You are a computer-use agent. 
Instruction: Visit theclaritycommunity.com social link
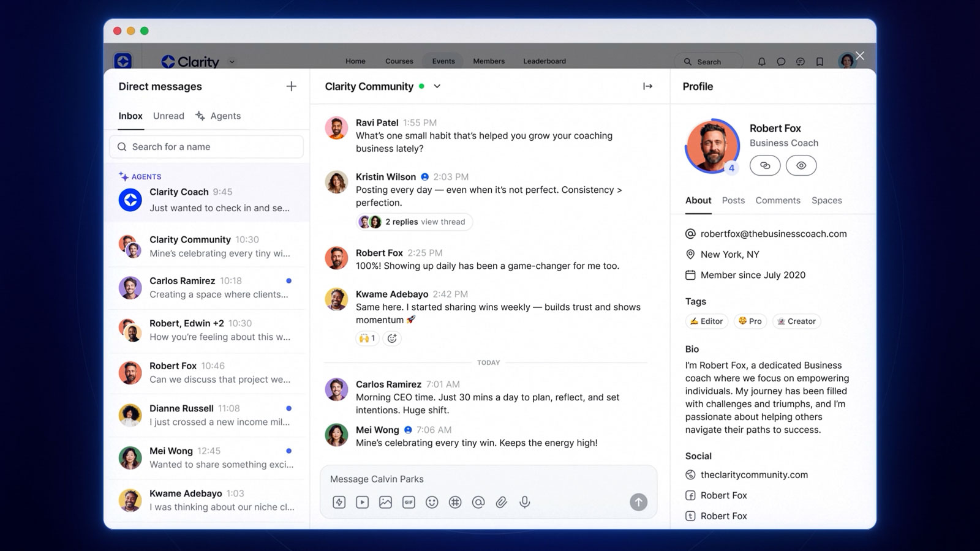point(753,474)
